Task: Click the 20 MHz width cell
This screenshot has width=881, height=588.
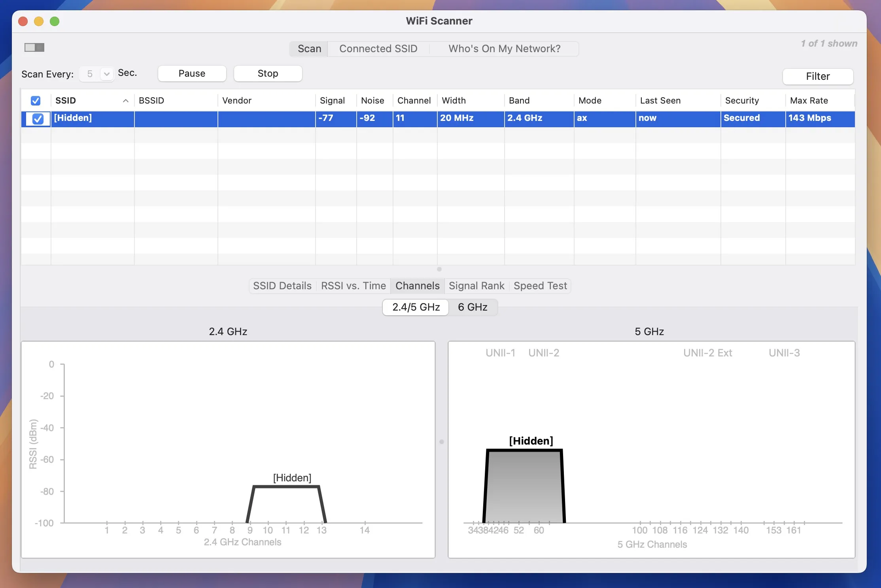Action: (x=471, y=119)
